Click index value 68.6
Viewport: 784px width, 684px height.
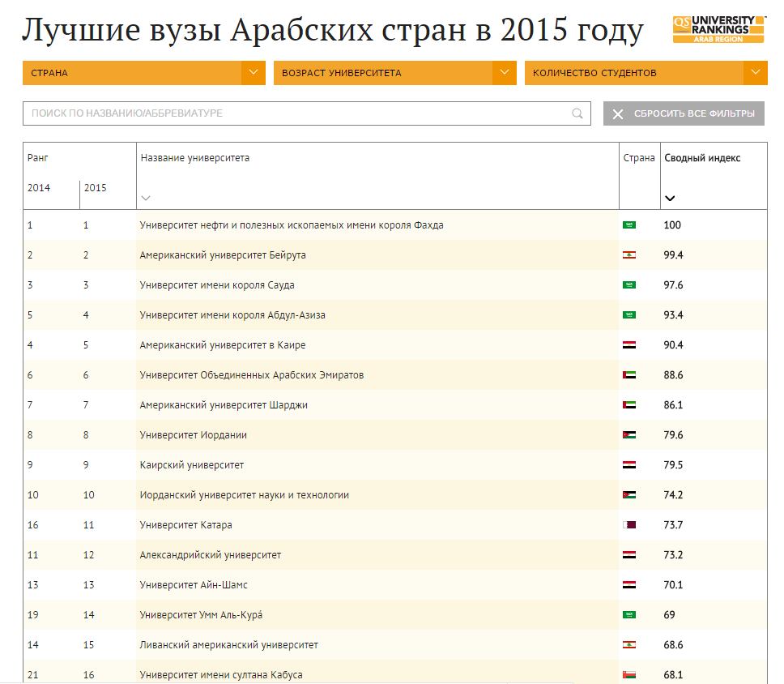pos(673,645)
